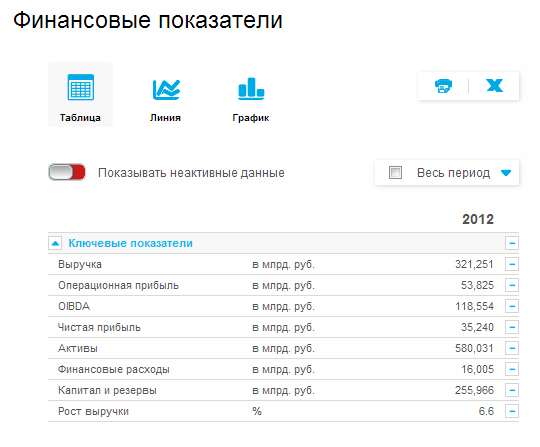Click the 2012 column header
The image size is (540, 447).
478,219
